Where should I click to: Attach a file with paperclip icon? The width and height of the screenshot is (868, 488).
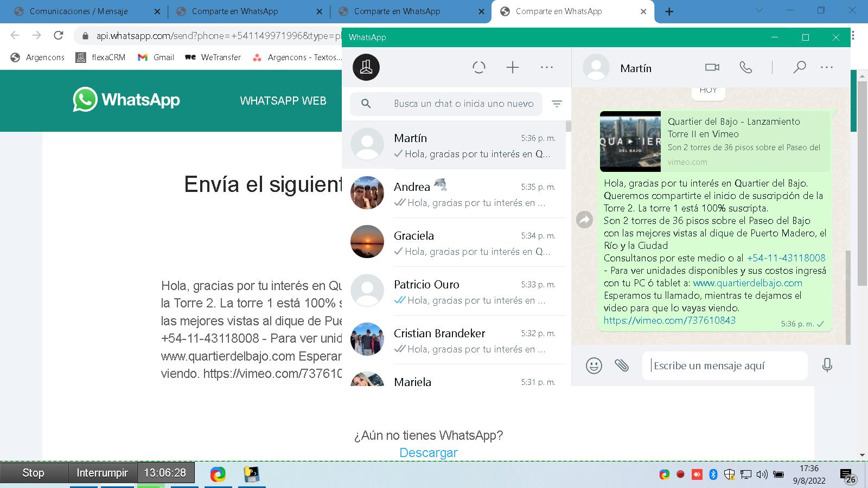point(622,365)
